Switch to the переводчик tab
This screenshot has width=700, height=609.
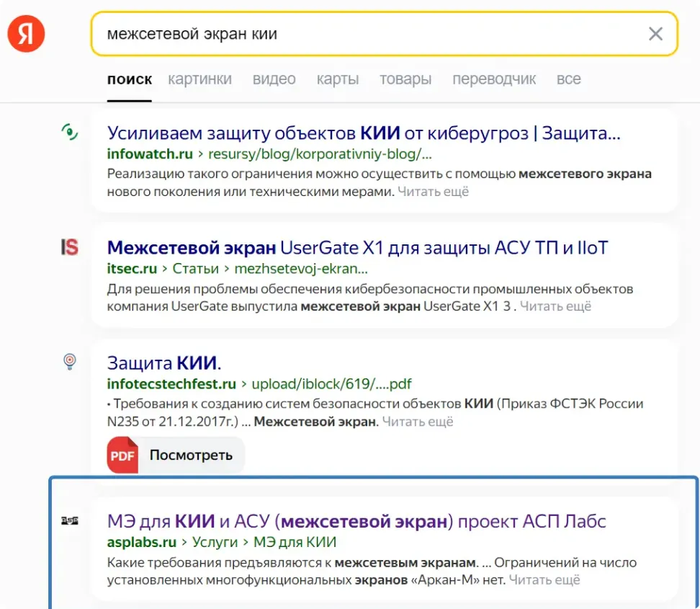click(495, 79)
